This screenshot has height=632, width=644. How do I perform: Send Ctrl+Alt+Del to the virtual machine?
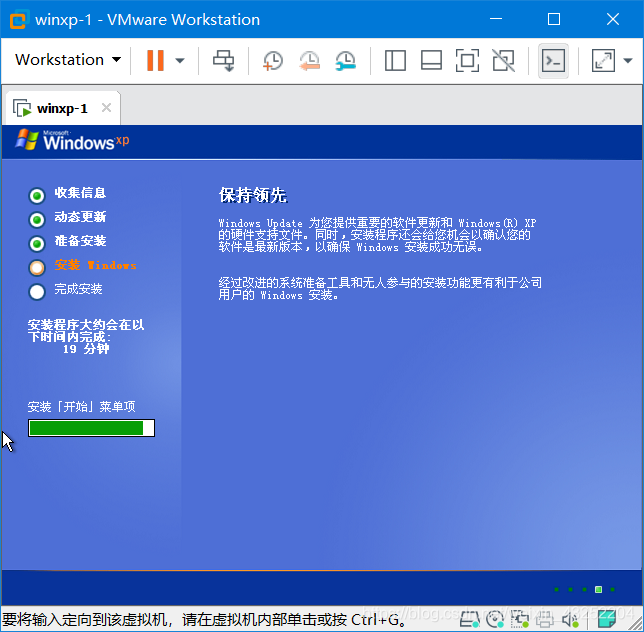[x=223, y=60]
